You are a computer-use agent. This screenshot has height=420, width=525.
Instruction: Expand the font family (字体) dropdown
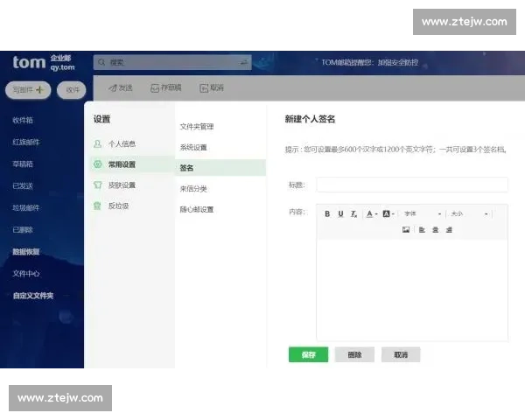423,213
